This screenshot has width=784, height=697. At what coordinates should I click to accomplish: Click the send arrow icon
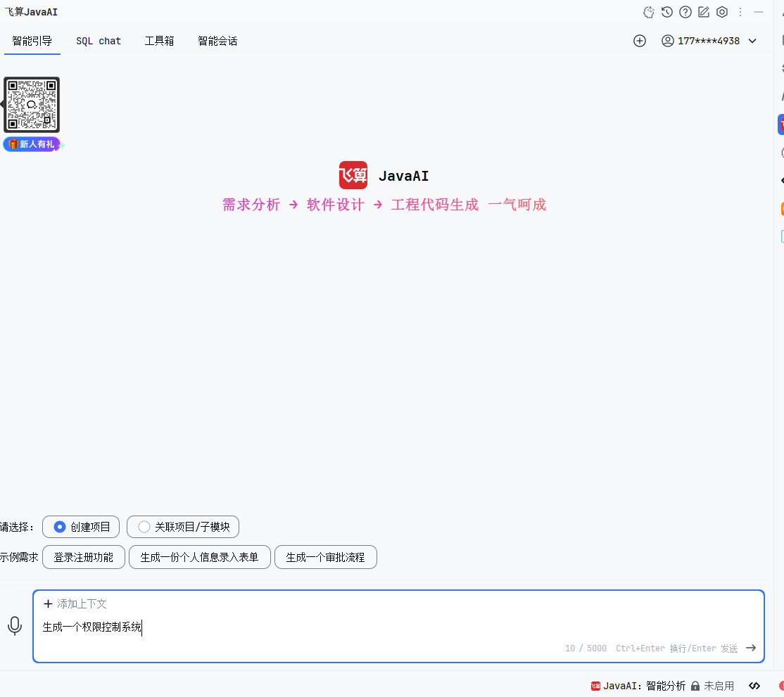751,648
